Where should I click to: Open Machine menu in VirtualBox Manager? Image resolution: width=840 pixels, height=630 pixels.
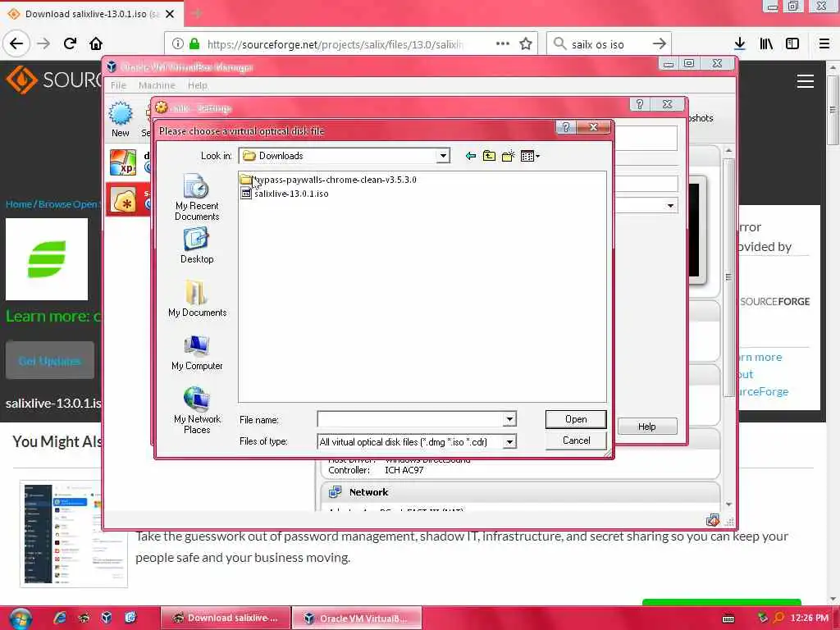pyautogui.click(x=157, y=85)
